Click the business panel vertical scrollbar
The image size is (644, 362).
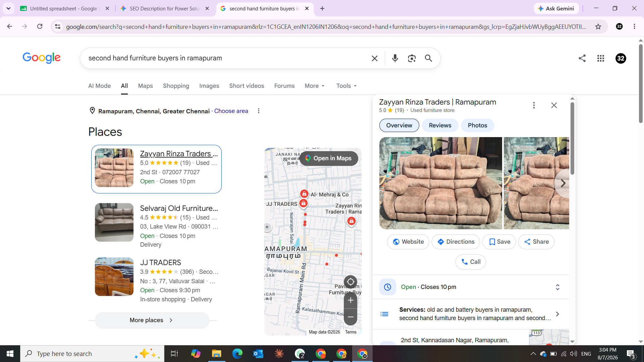tap(572, 138)
